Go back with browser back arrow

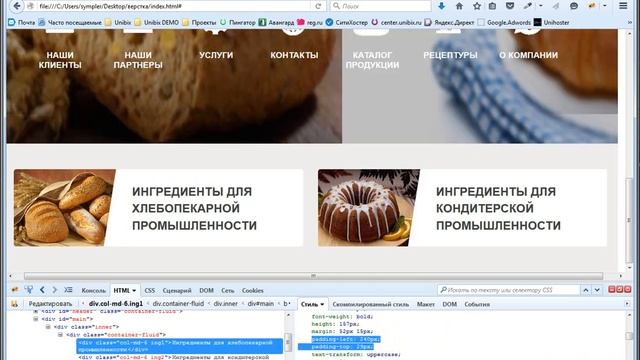point(16,6)
